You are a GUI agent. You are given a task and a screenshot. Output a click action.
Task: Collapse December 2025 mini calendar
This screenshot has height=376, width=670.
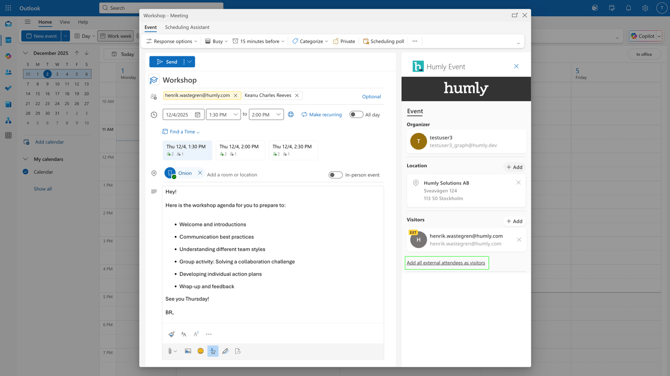tap(25, 53)
